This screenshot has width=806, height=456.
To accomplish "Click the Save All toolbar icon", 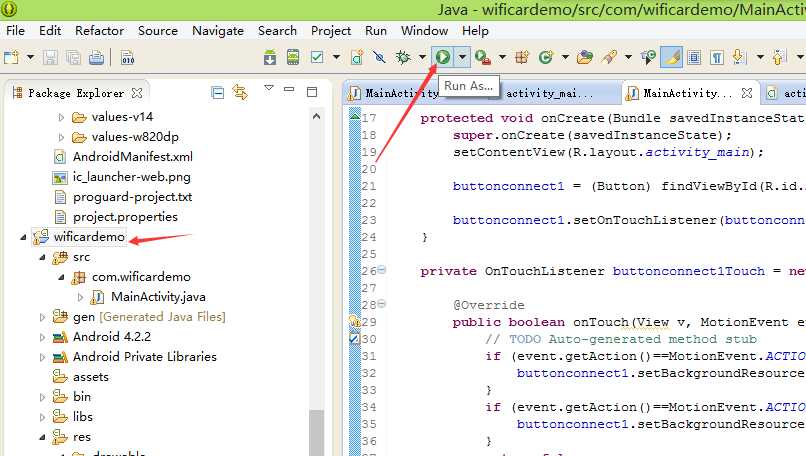I will 73,58.
